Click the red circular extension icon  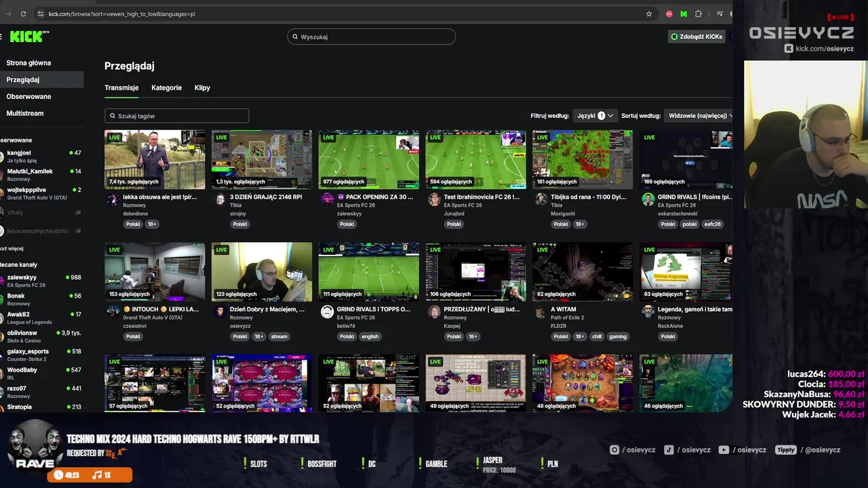point(669,14)
